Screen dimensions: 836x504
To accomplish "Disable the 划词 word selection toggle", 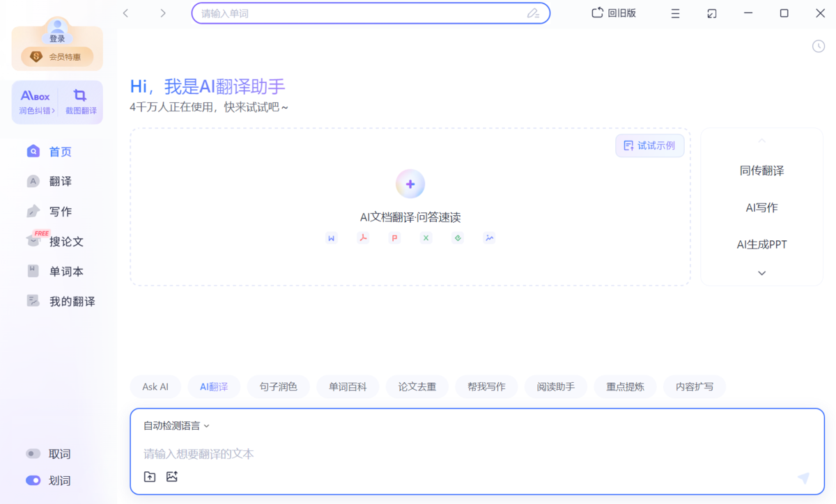I will pos(33,480).
